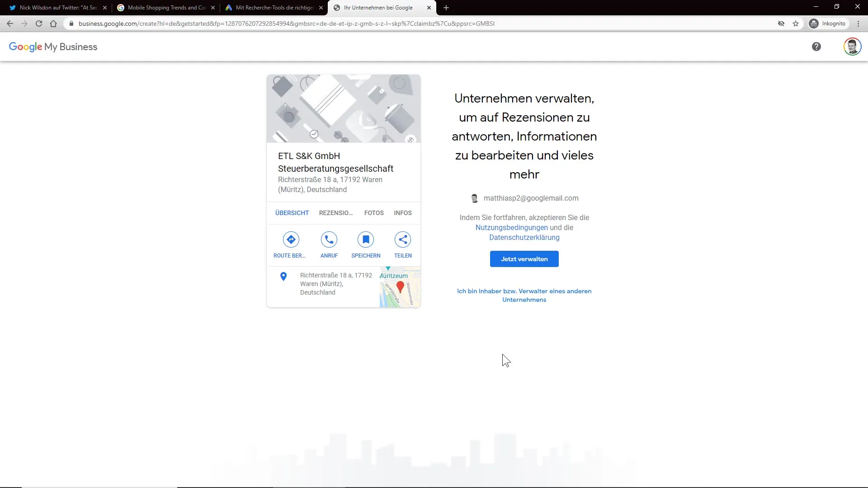Click the crossed-eye tracking blocked icon
The height and width of the screenshot is (488, 868).
781,23
